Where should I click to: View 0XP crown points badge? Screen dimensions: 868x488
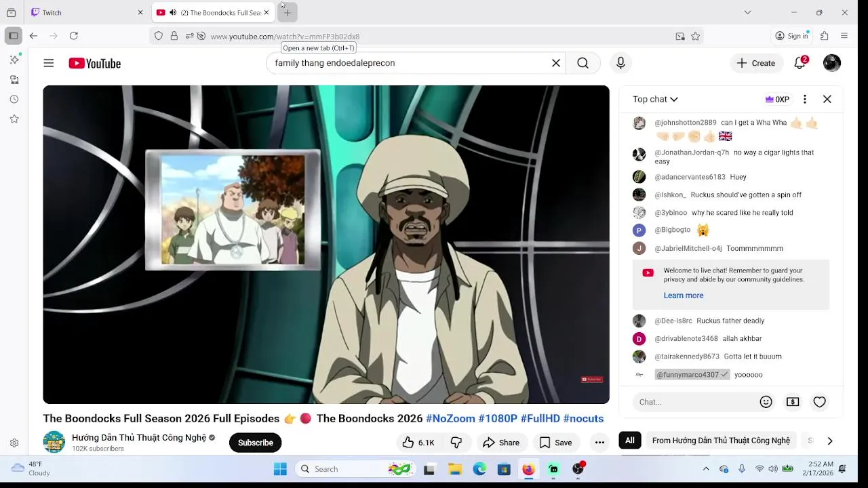point(777,99)
